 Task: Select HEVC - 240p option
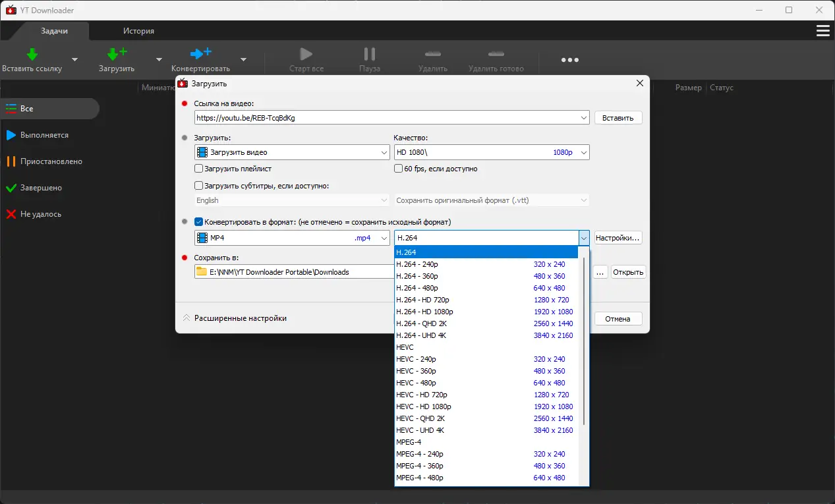click(486, 359)
